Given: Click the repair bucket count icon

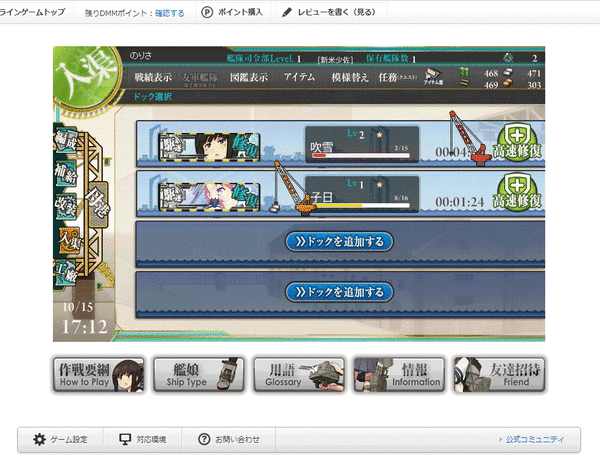Looking at the screenshot, I should coord(509,58).
